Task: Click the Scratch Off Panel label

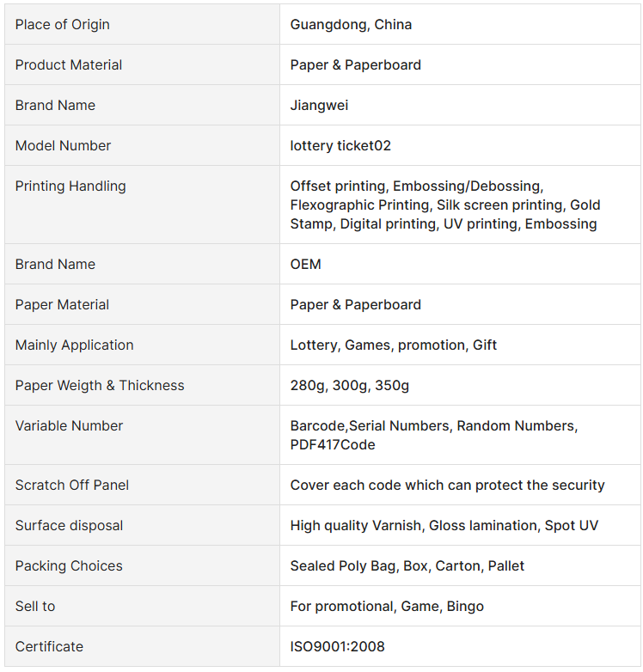Action: (x=72, y=485)
